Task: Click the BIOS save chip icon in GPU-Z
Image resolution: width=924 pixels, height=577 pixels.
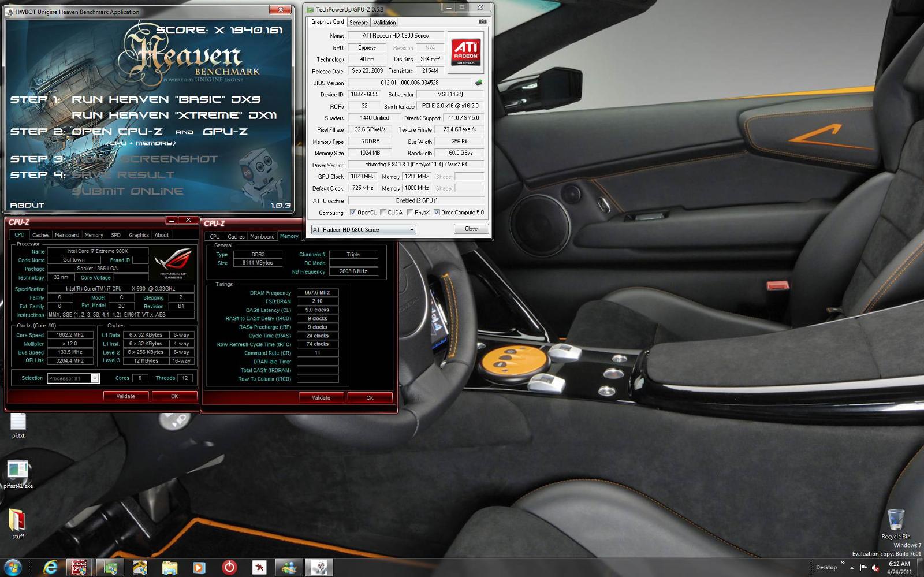Action: pos(479,83)
